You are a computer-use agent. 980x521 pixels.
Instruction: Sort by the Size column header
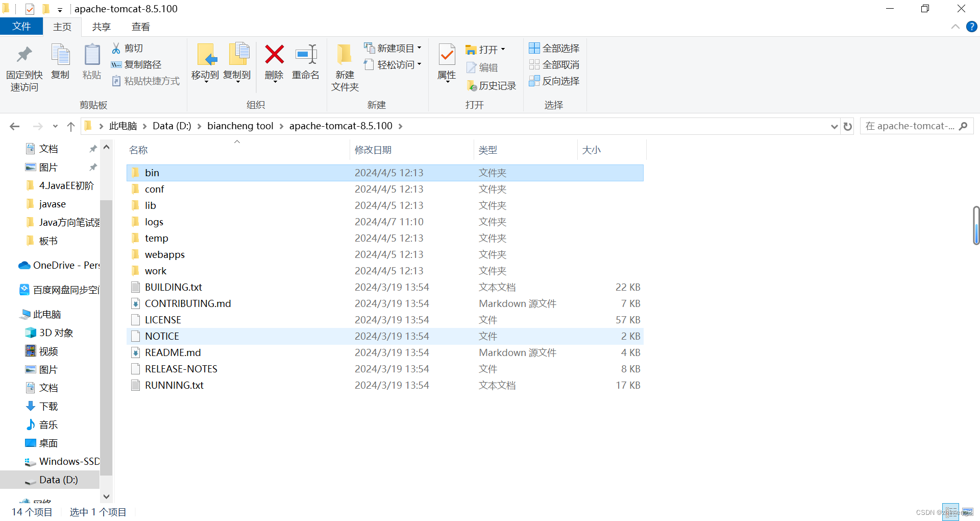(612, 150)
